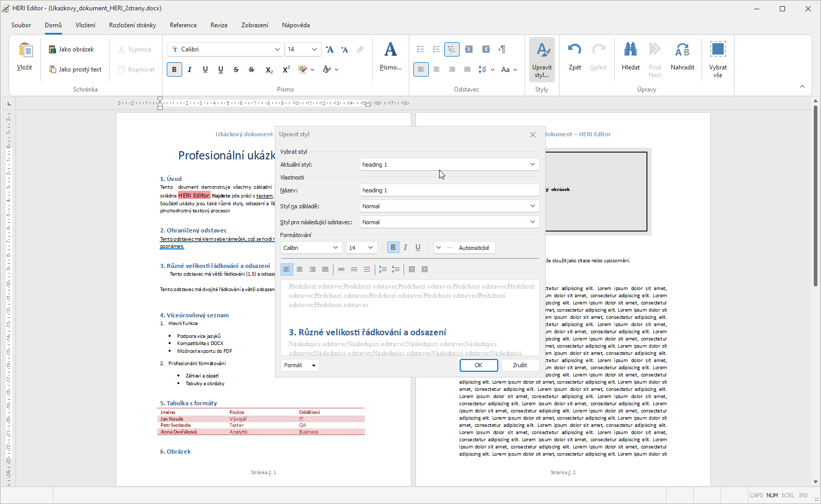Confirm the dialog with OK
This screenshot has width=821, height=504.
tap(478, 365)
